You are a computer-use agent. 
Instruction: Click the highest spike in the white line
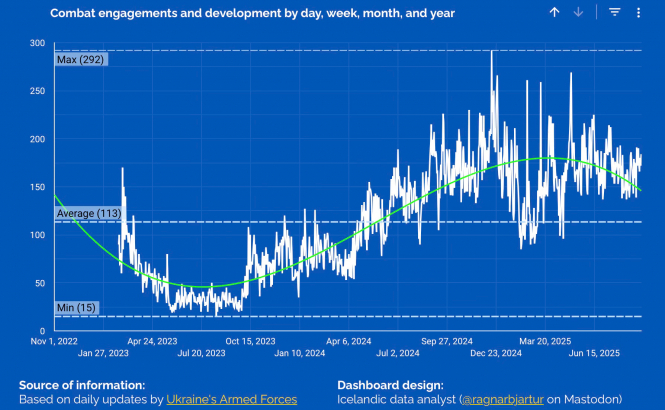click(491, 53)
